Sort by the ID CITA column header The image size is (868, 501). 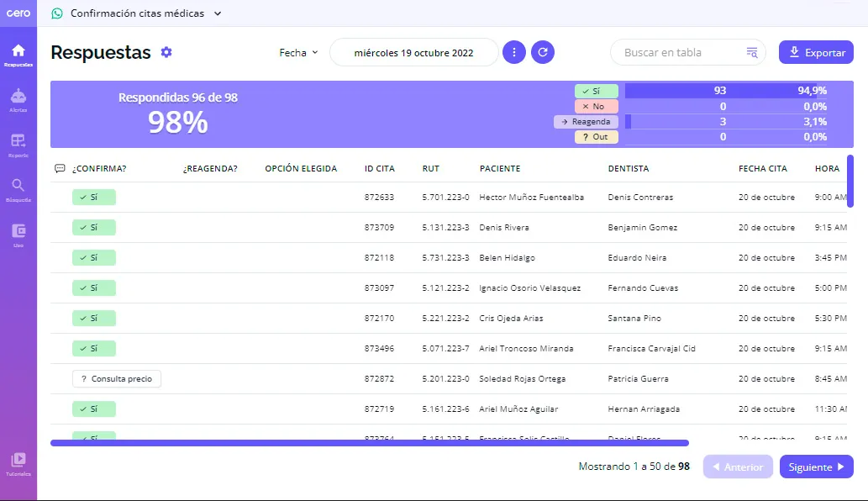click(x=380, y=168)
